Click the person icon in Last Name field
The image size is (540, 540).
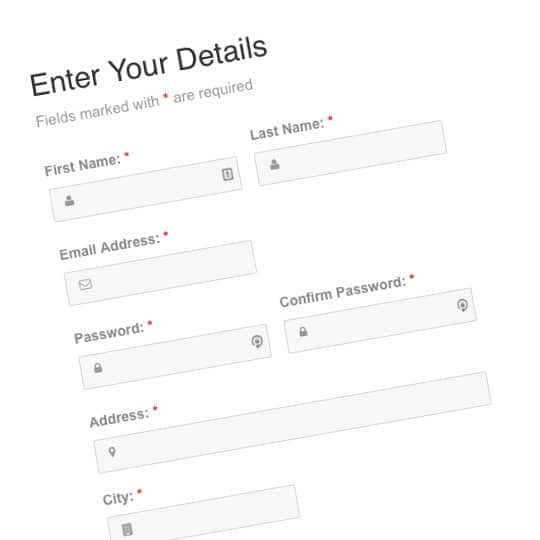(x=274, y=164)
